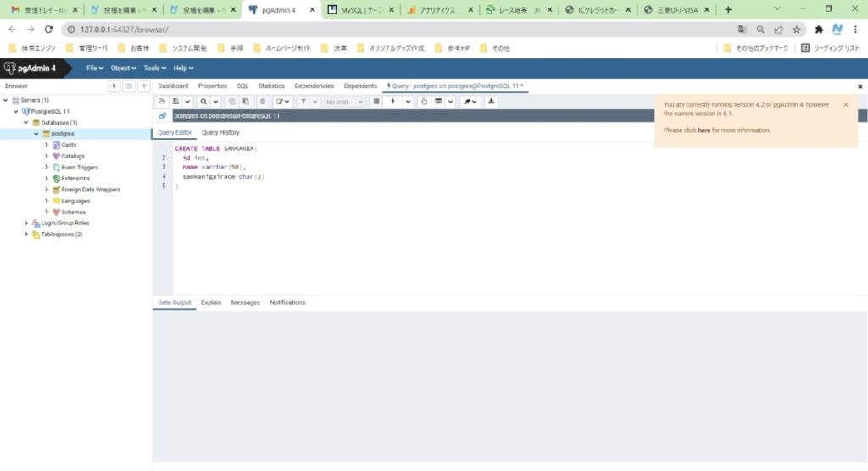Screen dimensions: 868x471
Task: Click the 'here' link in version notice
Action: (x=704, y=130)
